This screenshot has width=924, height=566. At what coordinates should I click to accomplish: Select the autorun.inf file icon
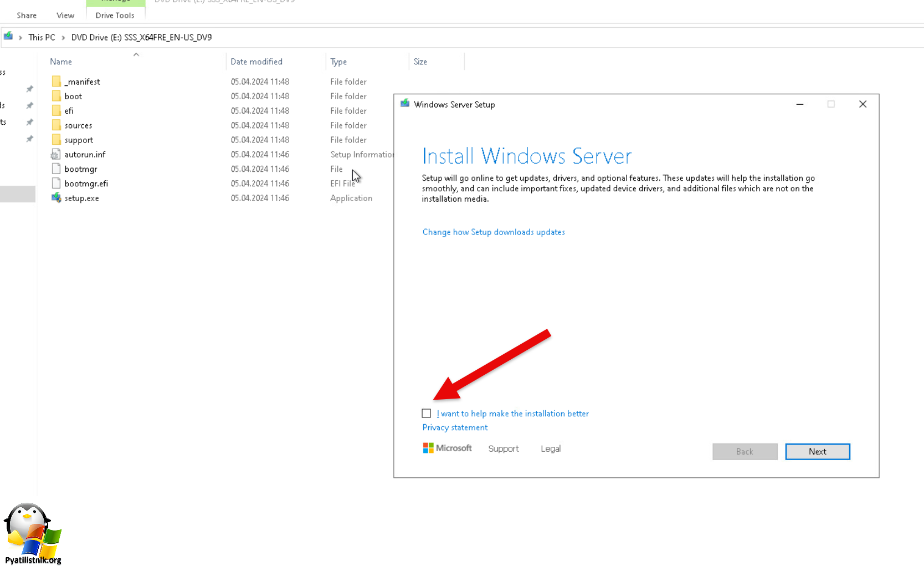(56, 155)
